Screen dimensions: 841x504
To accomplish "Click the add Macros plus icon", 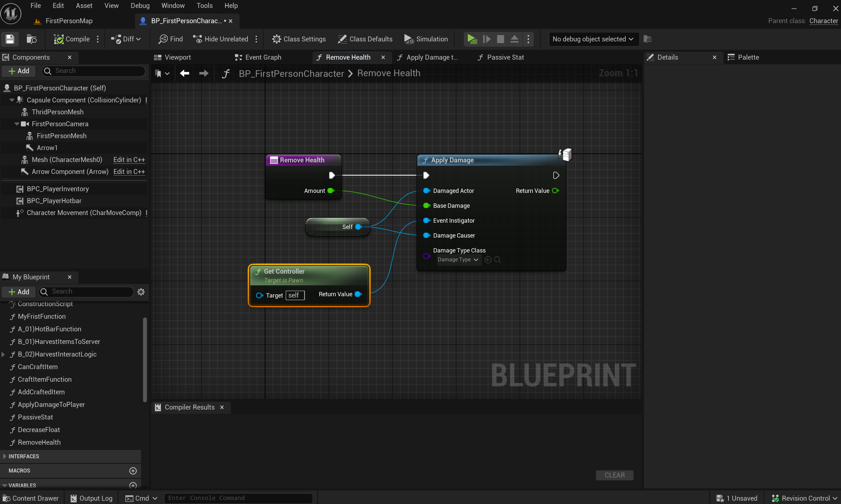I will (133, 471).
